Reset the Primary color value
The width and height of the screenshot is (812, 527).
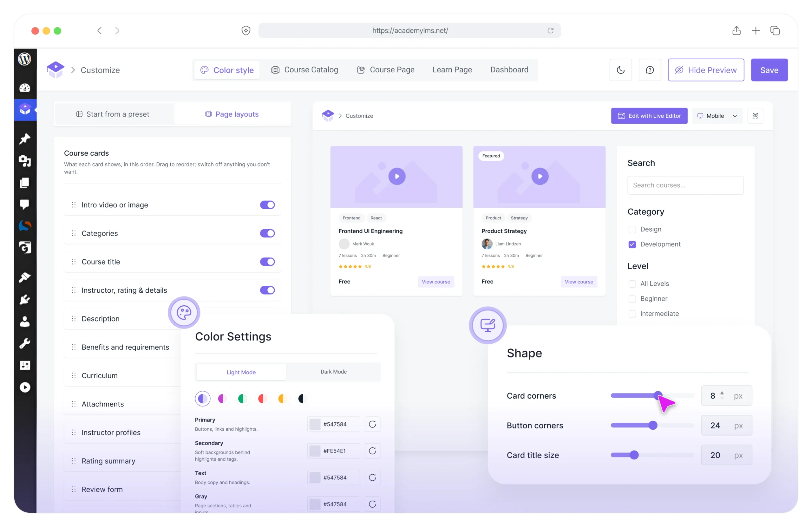(x=372, y=424)
